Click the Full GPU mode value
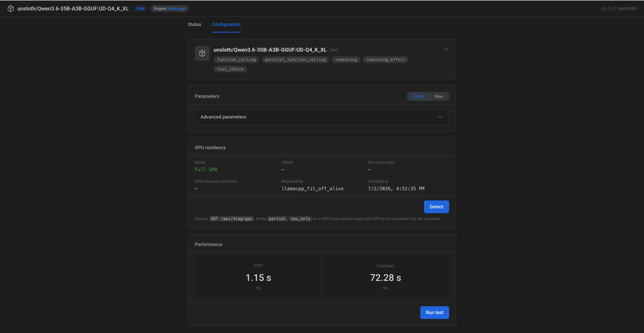 [x=206, y=169]
